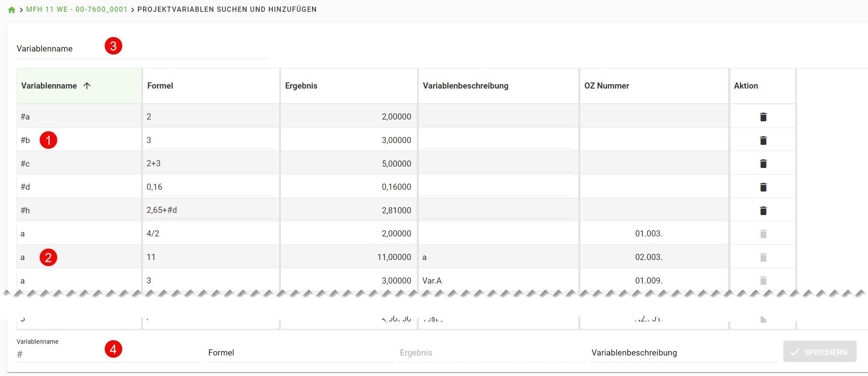
Task: Click trash icon for variable #h
Action: [x=763, y=211]
